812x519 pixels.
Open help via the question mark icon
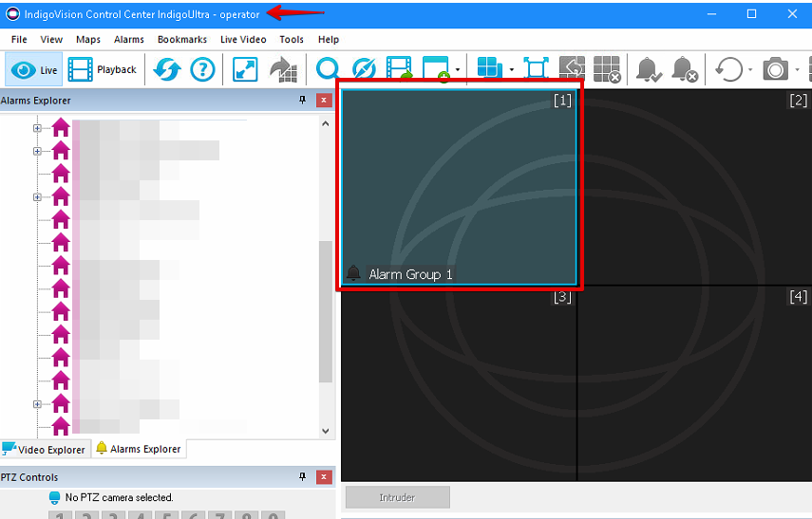(x=202, y=69)
